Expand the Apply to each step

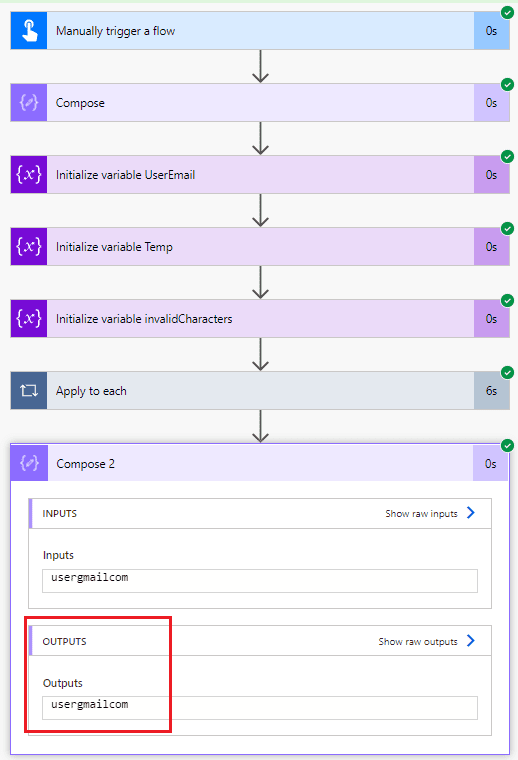260,391
